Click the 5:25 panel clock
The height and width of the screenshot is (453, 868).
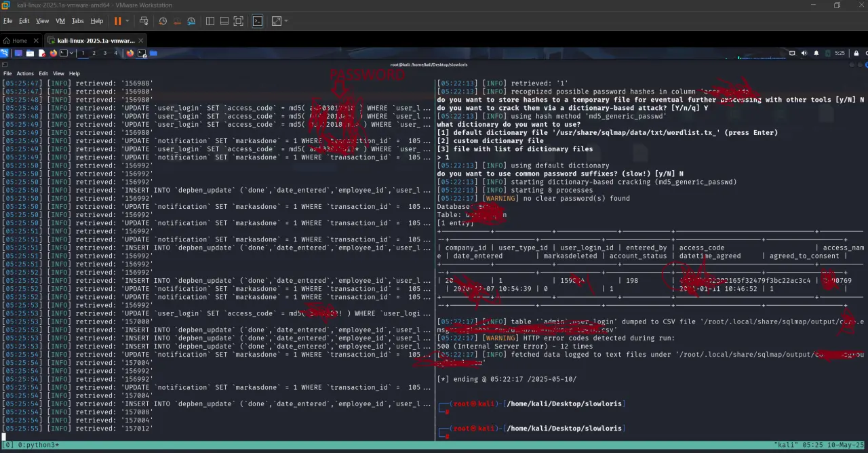(x=840, y=53)
